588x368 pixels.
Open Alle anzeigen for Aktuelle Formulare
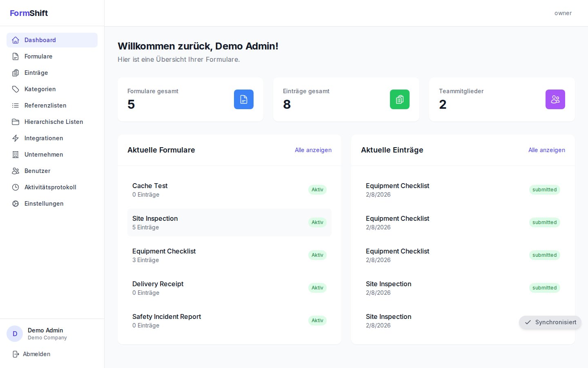(x=313, y=150)
